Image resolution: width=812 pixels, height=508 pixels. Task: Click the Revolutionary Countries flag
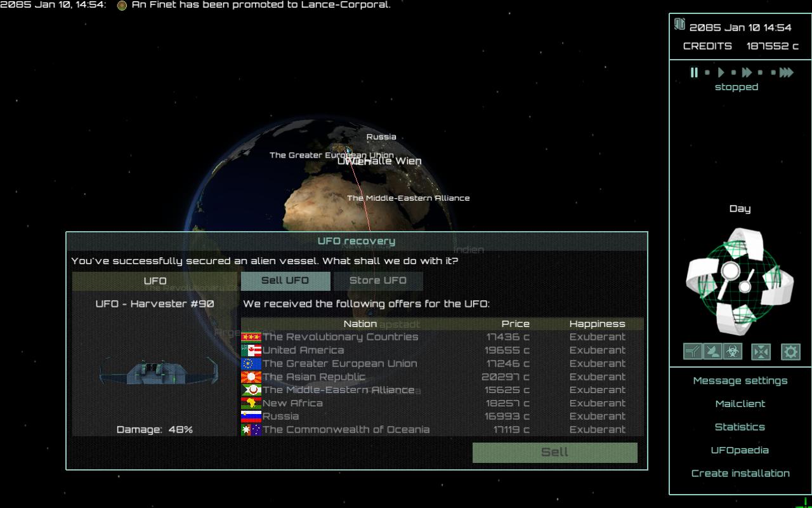tap(251, 337)
